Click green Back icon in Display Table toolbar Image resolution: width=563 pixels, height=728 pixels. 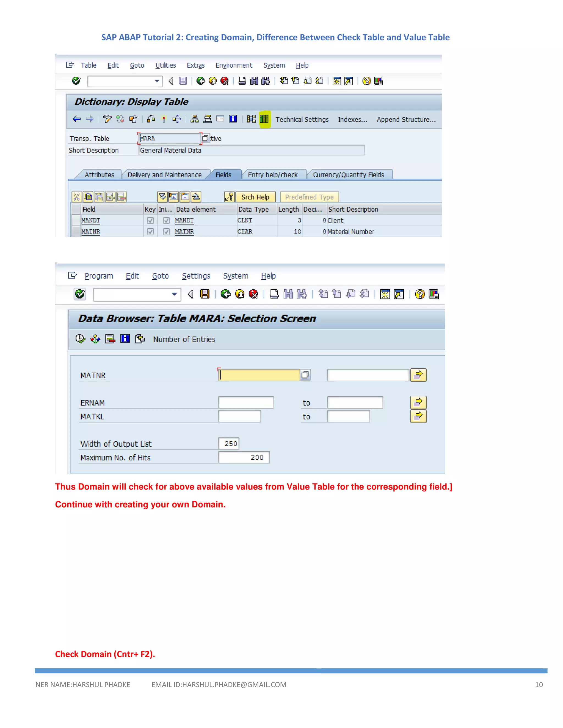(200, 81)
